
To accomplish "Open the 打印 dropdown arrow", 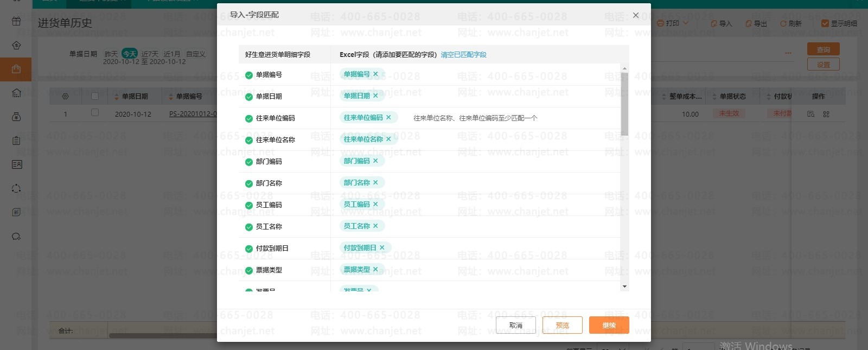I will tap(686, 23).
